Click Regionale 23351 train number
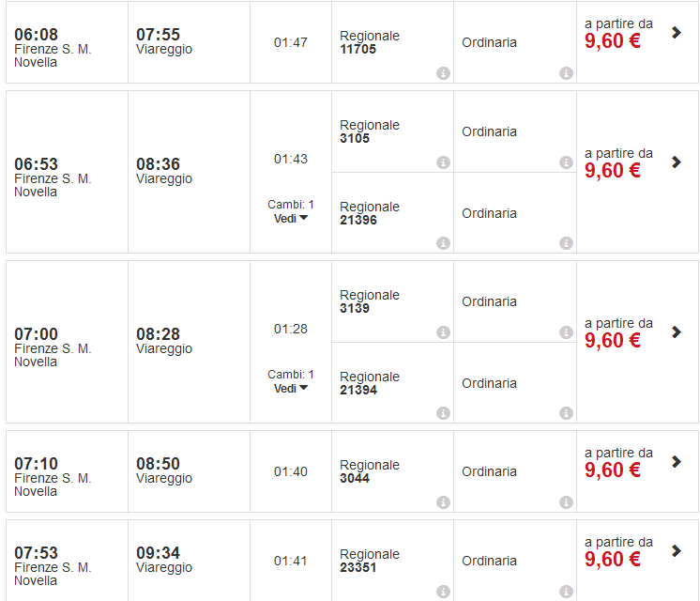The width and height of the screenshot is (700, 601). pos(358,567)
